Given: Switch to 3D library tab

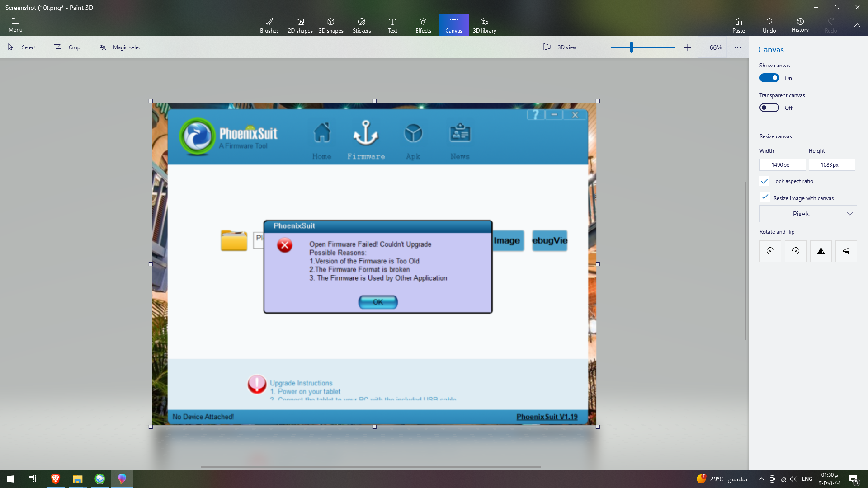Looking at the screenshot, I should point(484,25).
